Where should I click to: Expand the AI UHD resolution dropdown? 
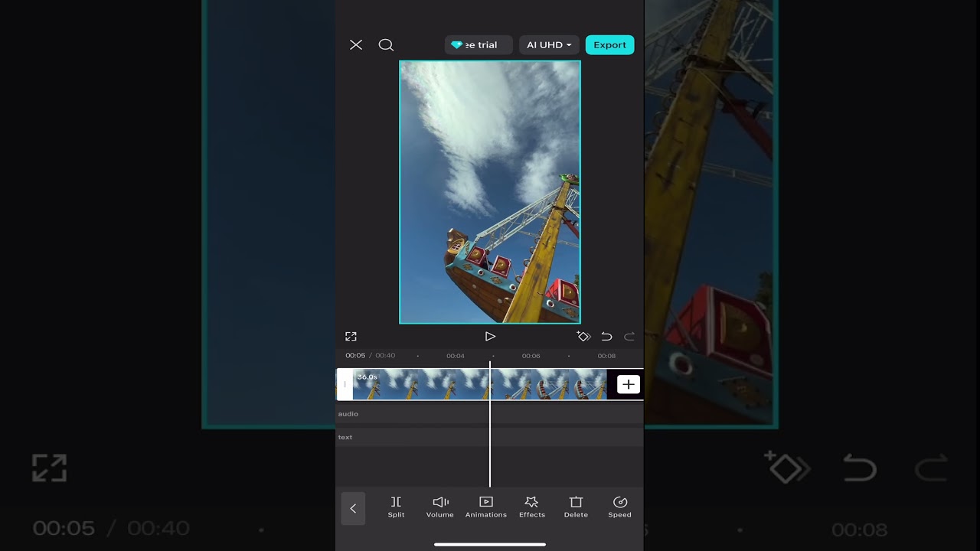tap(549, 45)
